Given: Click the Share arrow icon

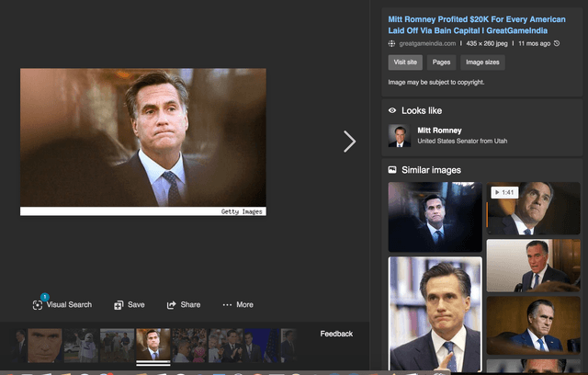Looking at the screenshot, I should [x=172, y=305].
